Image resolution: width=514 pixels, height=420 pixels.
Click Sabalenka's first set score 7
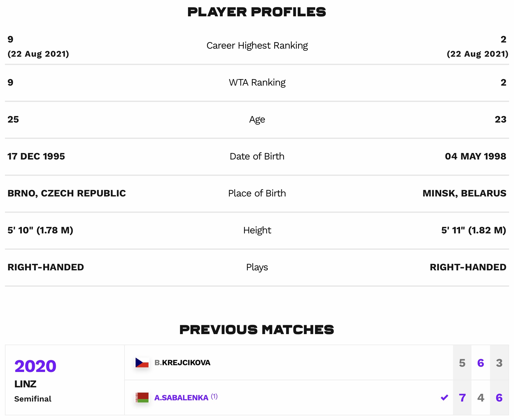(462, 398)
